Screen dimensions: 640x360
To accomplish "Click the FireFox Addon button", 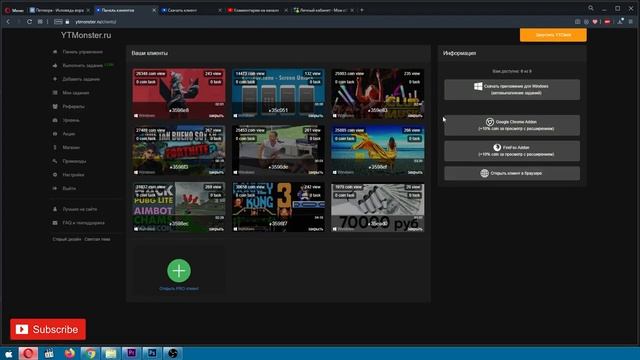I will point(512,151).
